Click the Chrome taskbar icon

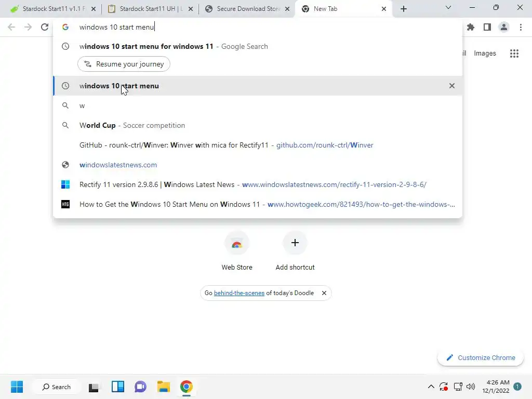[187, 387]
